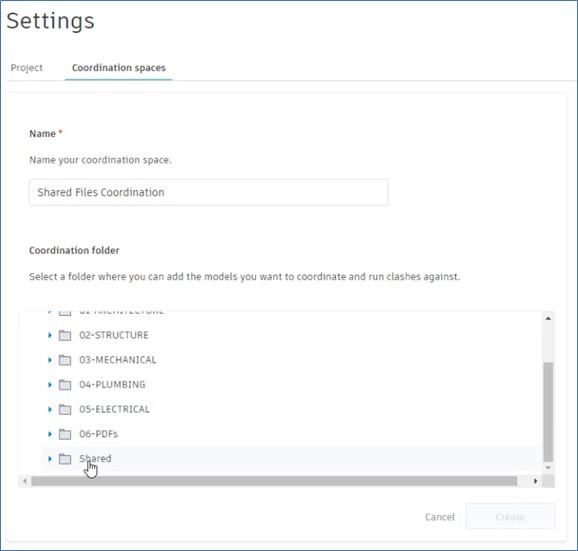The height and width of the screenshot is (551, 578).
Task: Choose the Shared folder label
Action: (95, 459)
